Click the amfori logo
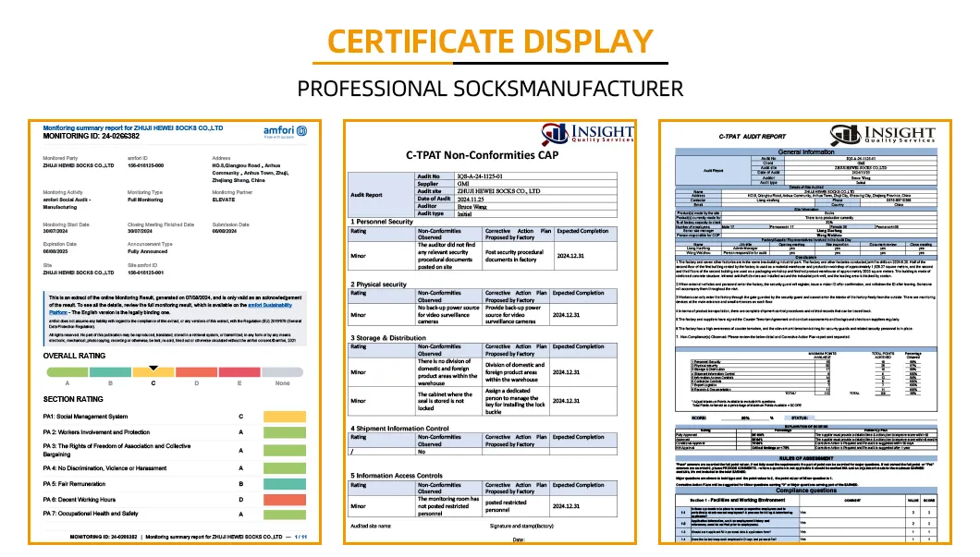 [x=279, y=131]
